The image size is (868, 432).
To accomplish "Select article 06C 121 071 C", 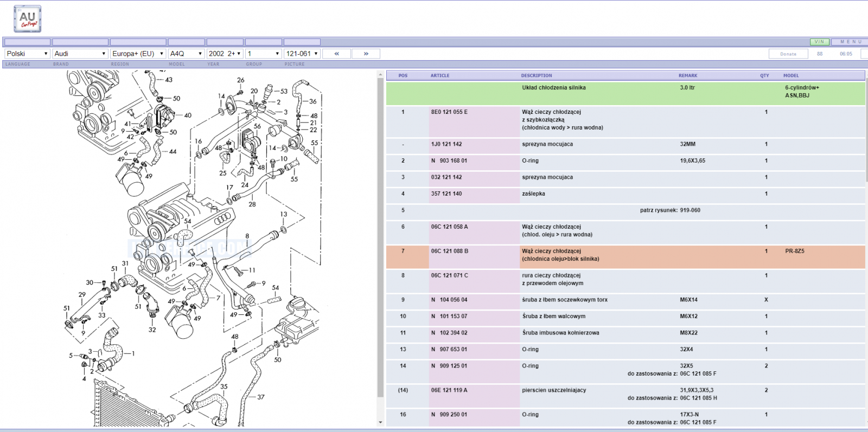I will (x=449, y=275).
